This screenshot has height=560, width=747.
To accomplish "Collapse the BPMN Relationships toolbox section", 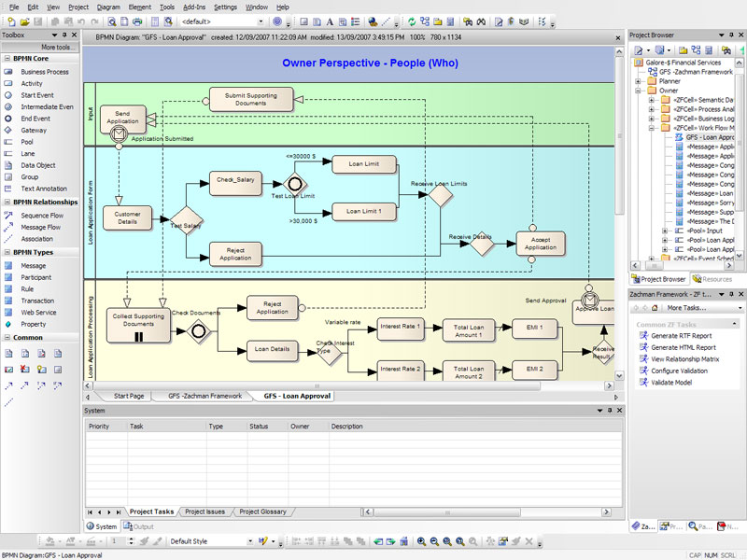I will pos(7,202).
